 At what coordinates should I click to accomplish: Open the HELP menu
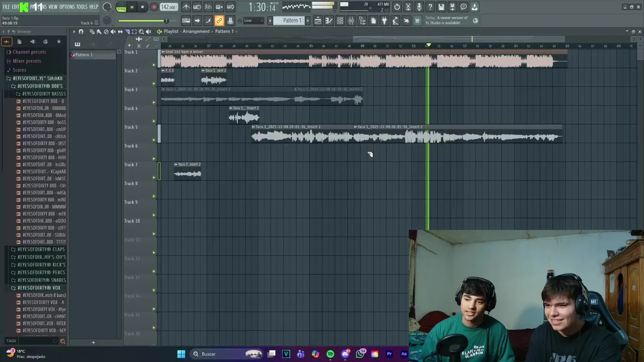[x=94, y=7]
